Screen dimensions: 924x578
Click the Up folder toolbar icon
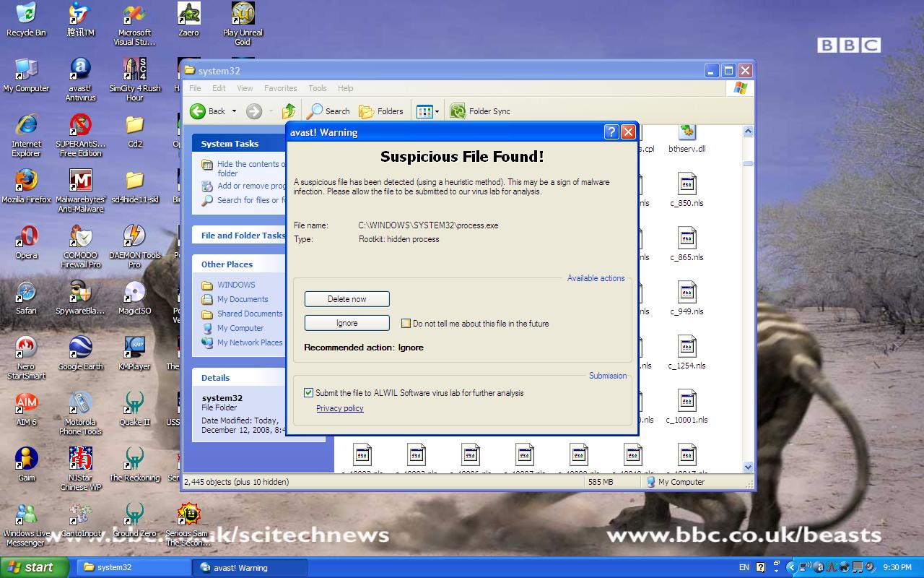click(x=289, y=111)
